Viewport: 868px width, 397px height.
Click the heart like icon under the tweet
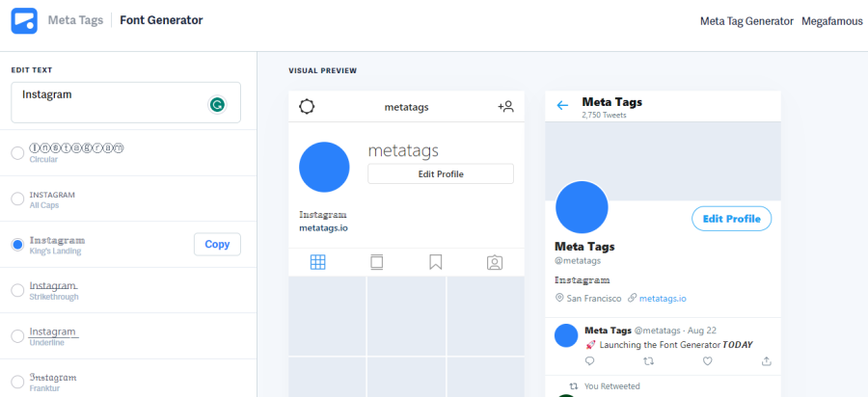708,361
